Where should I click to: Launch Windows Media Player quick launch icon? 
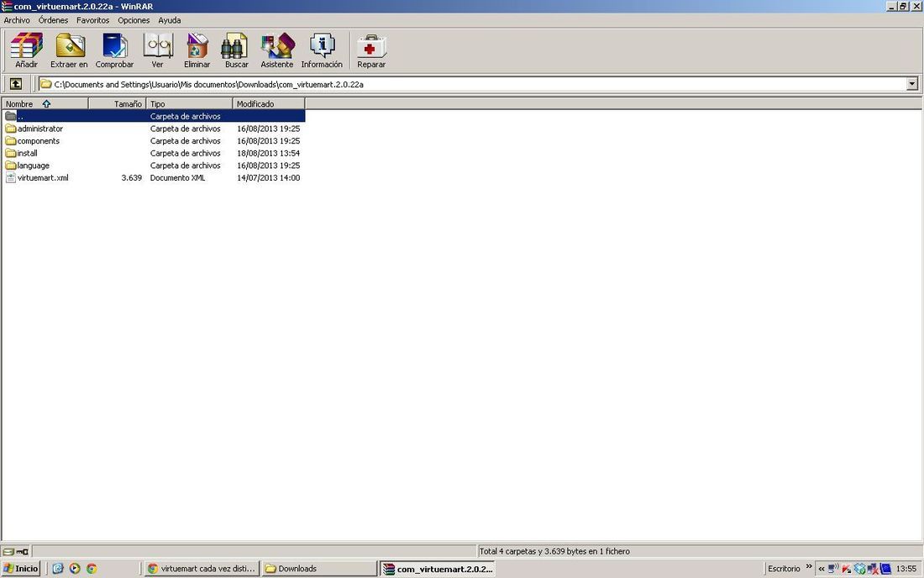tap(74, 569)
